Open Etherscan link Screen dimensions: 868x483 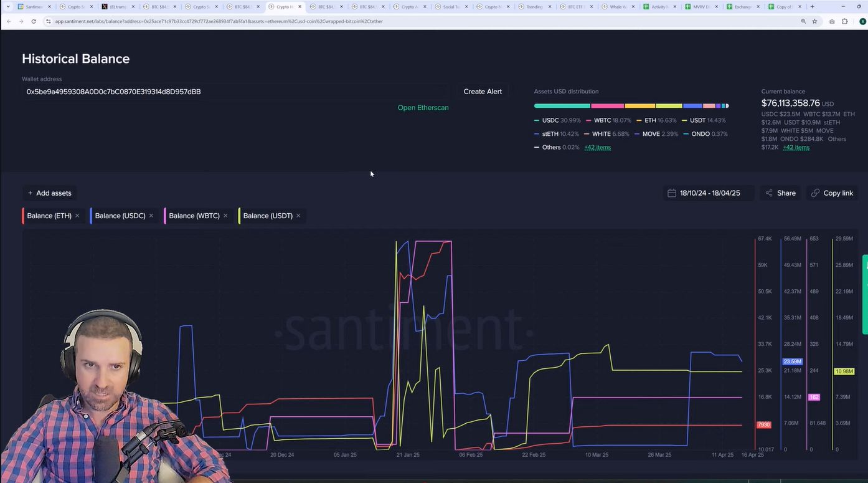tap(423, 108)
